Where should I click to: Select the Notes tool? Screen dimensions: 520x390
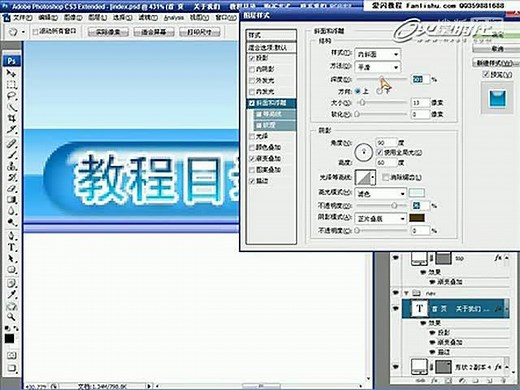tap(11, 283)
